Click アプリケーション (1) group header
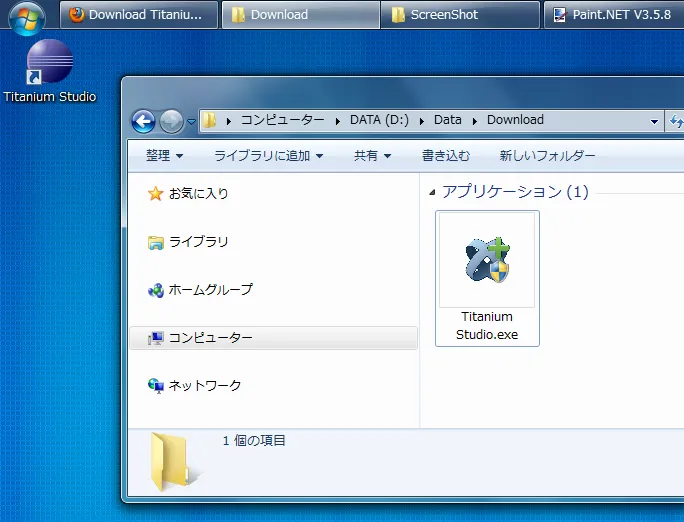Image resolution: width=684 pixels, height=522 pixels. click(515, 191)
